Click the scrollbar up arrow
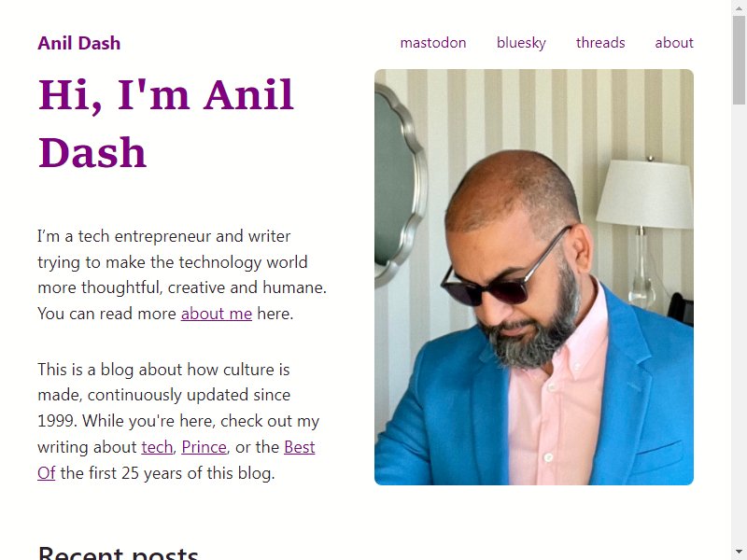 (x=739, y=7)
